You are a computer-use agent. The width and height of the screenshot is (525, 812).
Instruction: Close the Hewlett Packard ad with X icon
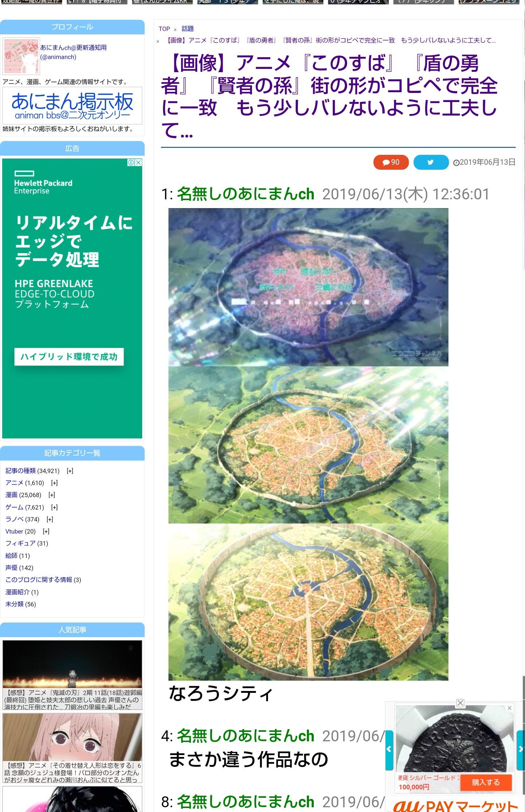tap(139, 163)
